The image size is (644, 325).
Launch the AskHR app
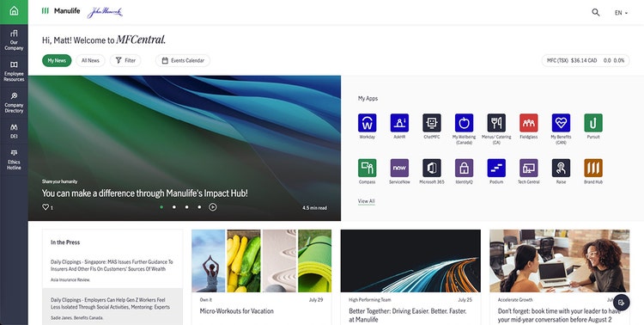[399, 123]
